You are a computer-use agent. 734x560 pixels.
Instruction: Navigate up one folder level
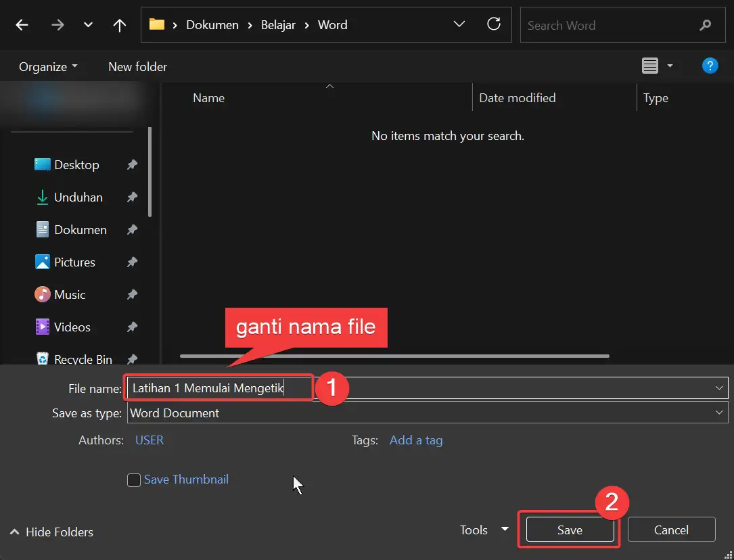pos(119,24)
